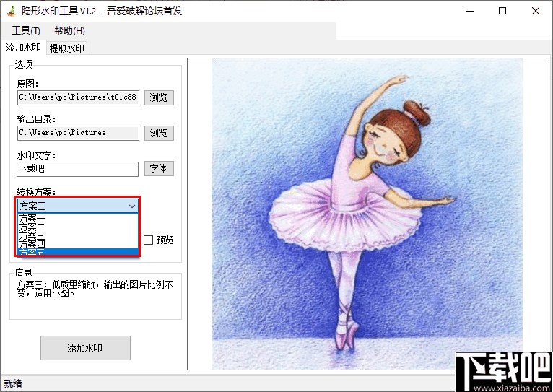
Task: Switch to the 提取水印 tab
Action: click(66, 48)
